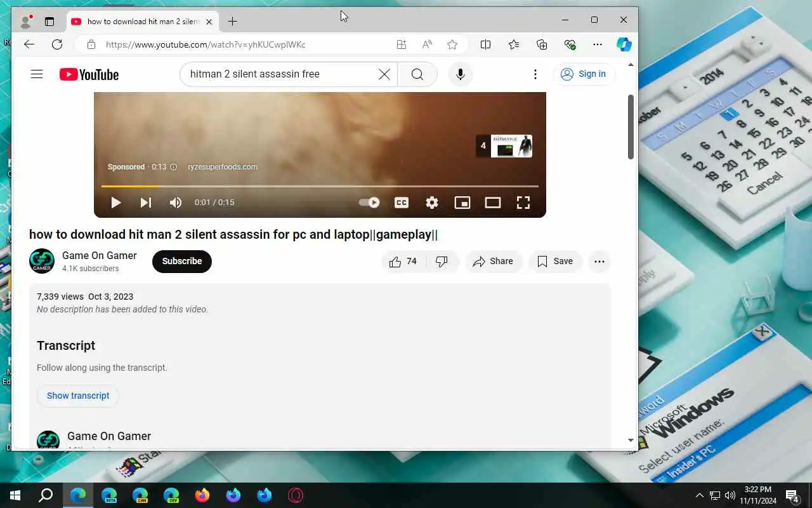
Task: Open Opera browser from taskbar
Action: point(296,495)
